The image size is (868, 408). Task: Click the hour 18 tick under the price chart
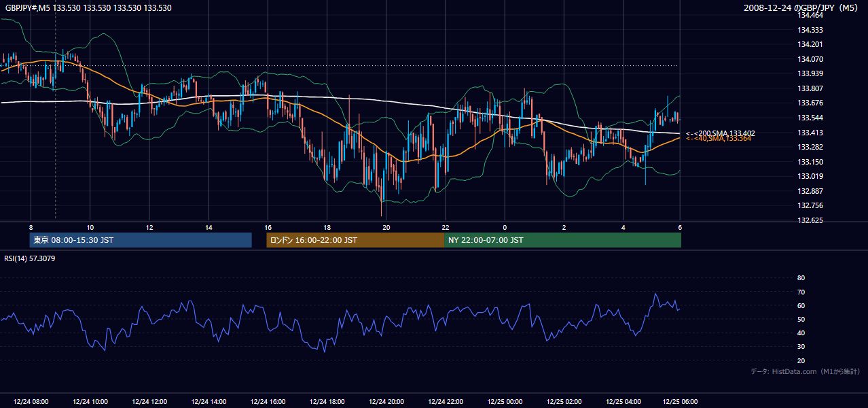[x=327, y=227]
